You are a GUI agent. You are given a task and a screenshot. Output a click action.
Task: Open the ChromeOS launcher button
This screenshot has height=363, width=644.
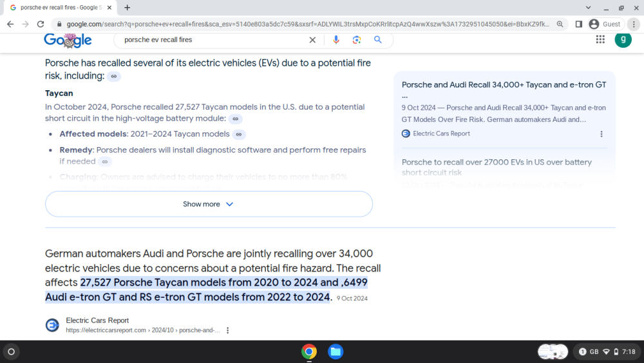(11, 352)
